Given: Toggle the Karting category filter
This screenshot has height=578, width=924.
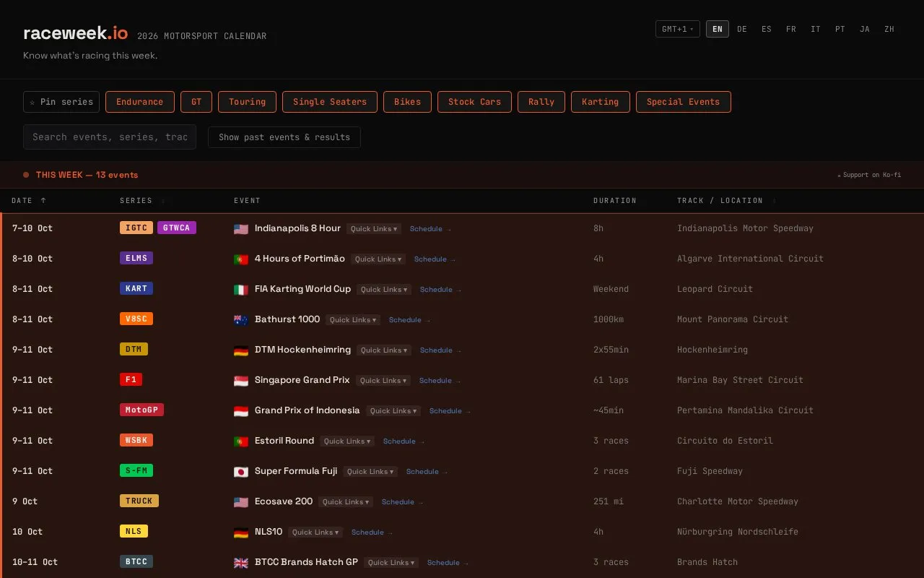Looking at the screenshot, I should [601, 102].
